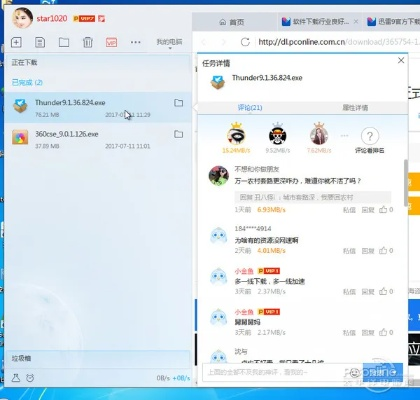Close the 任务详情 panel
The width and height of the screenshot is (420, 400).
(x=401, y=60)
